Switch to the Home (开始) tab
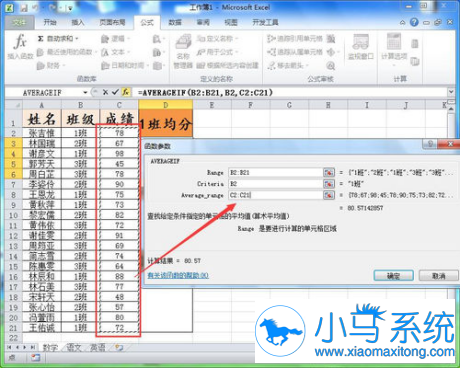Screen dimensions: 460x368 [50, 22]
